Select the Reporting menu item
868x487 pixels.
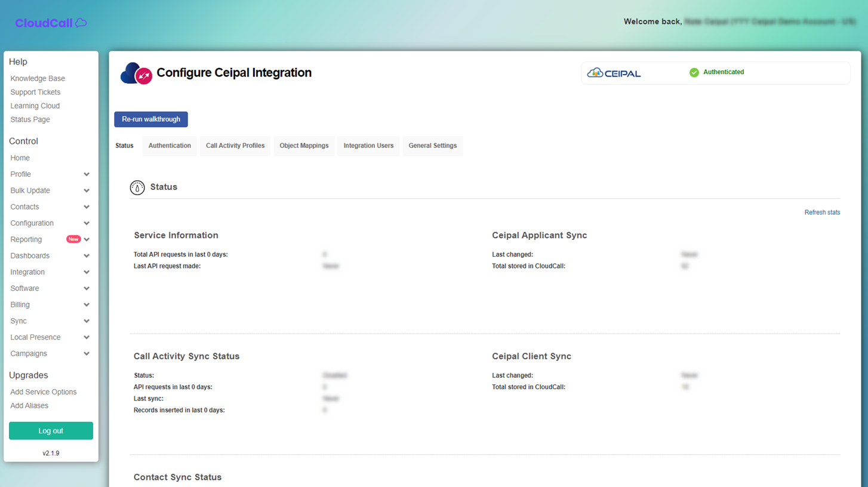26,239
